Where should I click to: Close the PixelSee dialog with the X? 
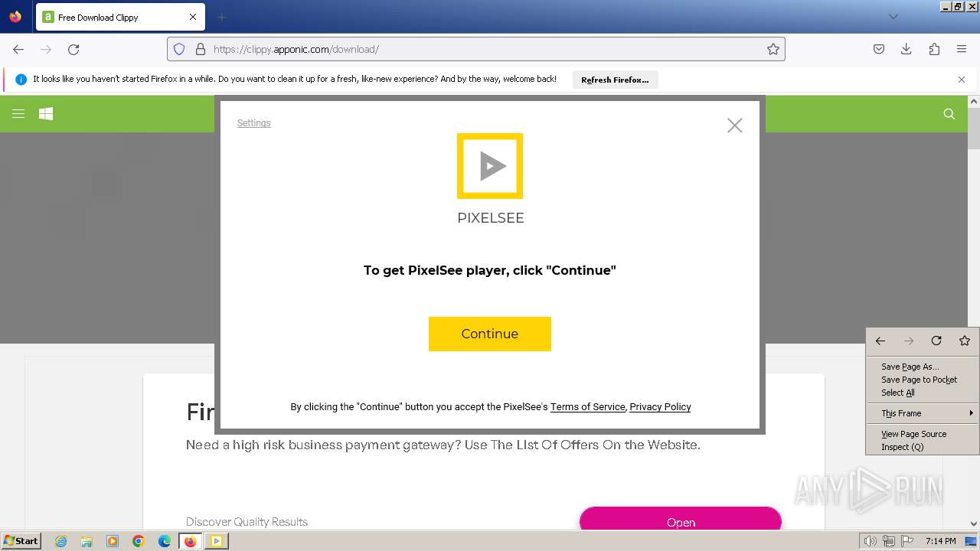735,126
